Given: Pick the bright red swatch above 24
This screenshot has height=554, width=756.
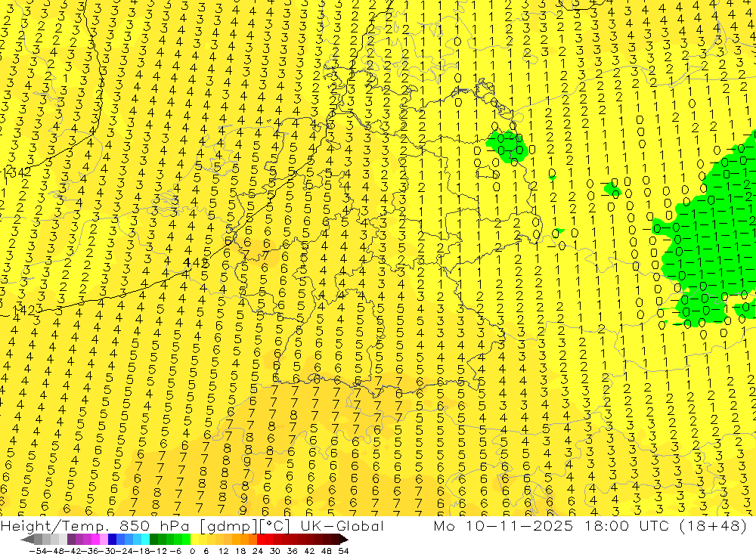Looking at the screenshot, I should [261, 540].
